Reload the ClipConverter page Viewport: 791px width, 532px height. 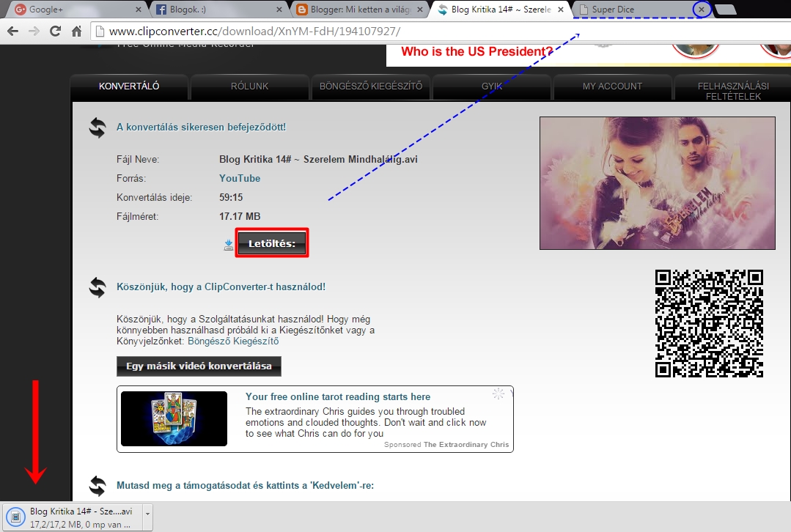55,32
